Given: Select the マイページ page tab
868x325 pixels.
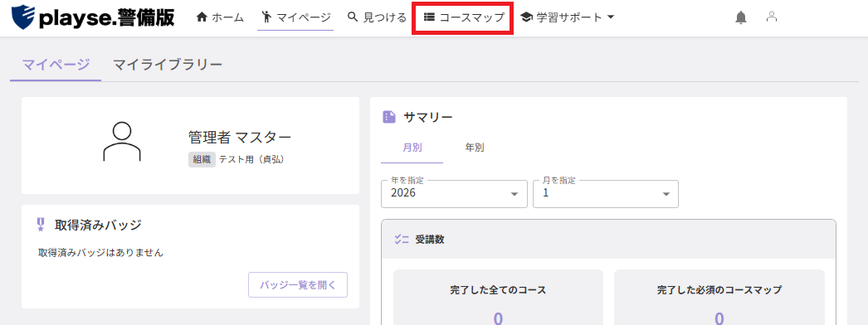Looking at the screenshot, I should (56, 65).
